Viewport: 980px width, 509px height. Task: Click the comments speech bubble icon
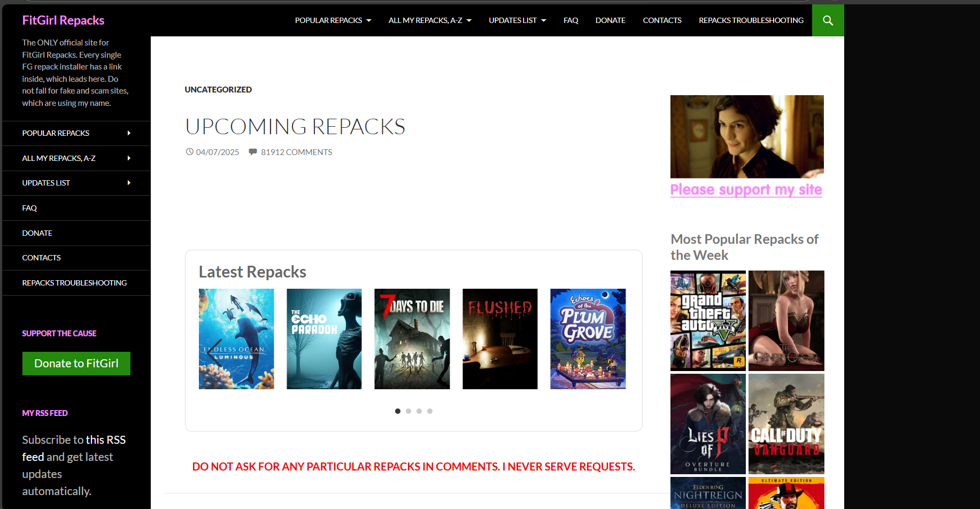(253, 152)
